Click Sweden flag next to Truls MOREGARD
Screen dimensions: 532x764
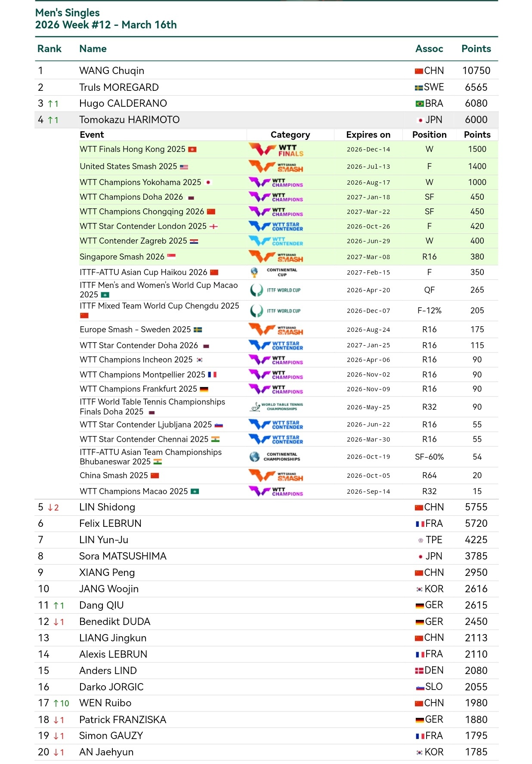point(419,88)
